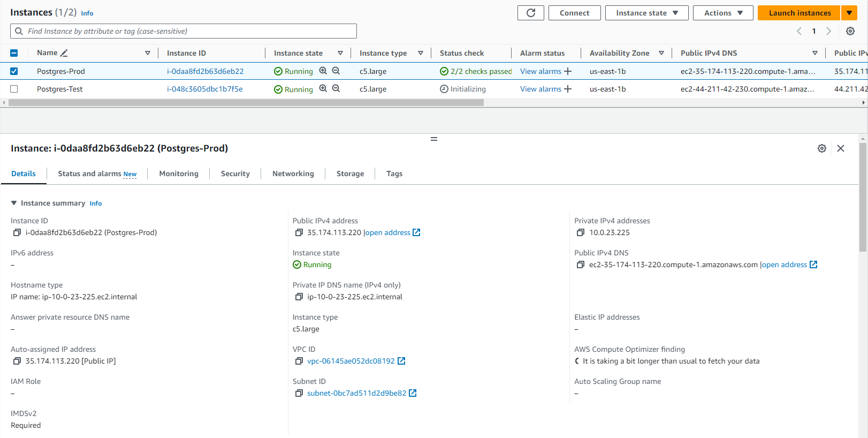Open the Status and alarms tab
The height and width of the screenshot is (438, 868).
point(97,173)
